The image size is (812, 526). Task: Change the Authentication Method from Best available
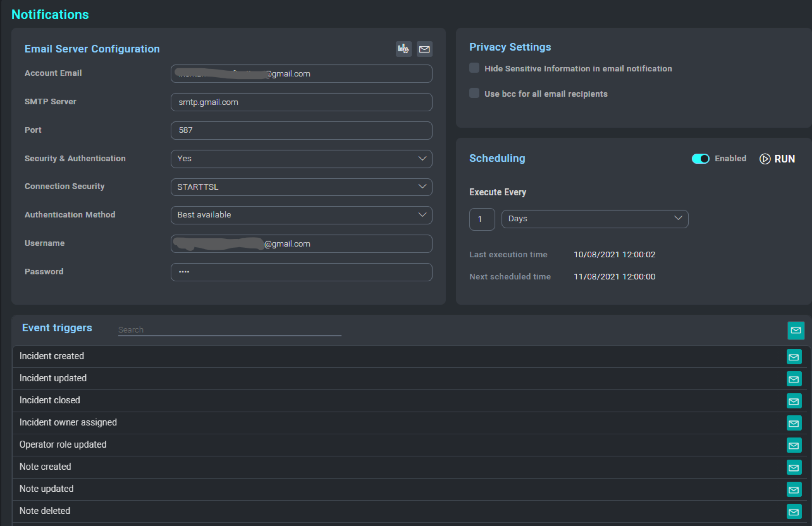tap(422, 215)
